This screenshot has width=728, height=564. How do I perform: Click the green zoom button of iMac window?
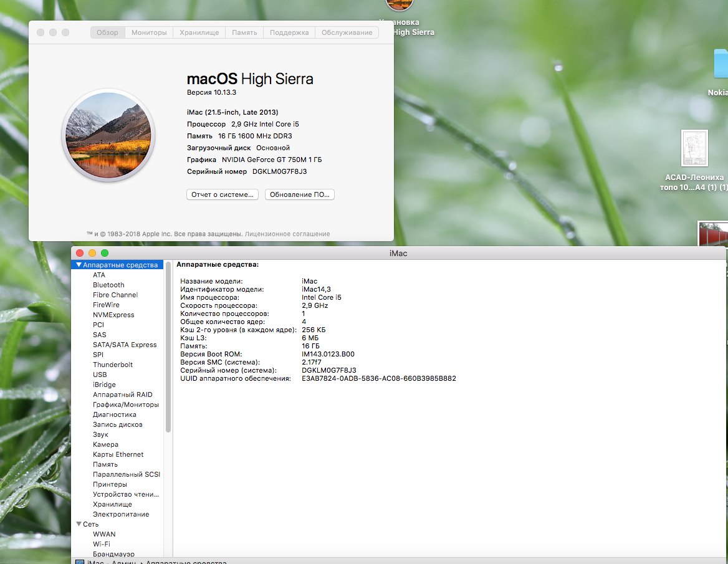click(105, 253)
